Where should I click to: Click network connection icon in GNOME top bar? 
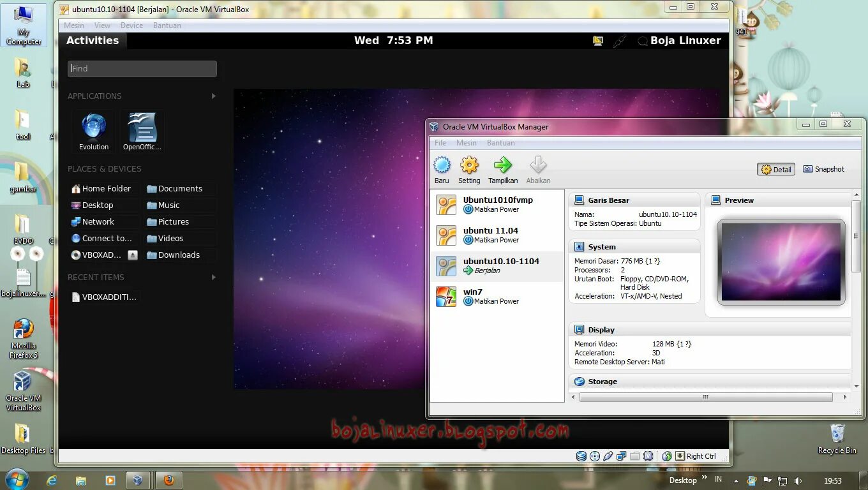(x=619, y=41)
